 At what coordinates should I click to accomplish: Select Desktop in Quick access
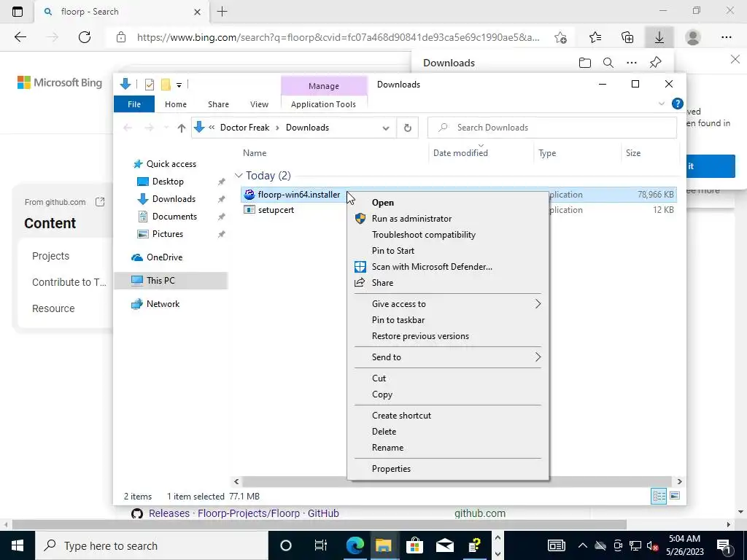click(168, 182)
